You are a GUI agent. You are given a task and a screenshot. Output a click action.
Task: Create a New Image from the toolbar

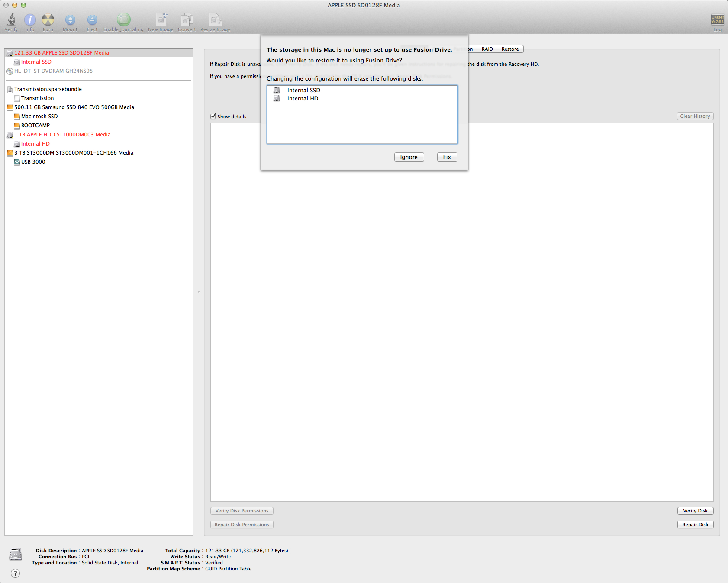pos(161,19)
